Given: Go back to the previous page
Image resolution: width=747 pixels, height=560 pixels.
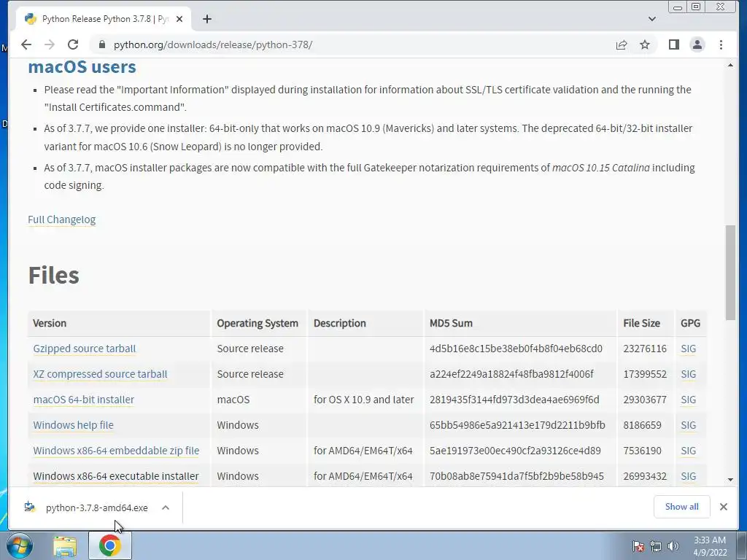Looking at the screenshot, I should 26,44.
